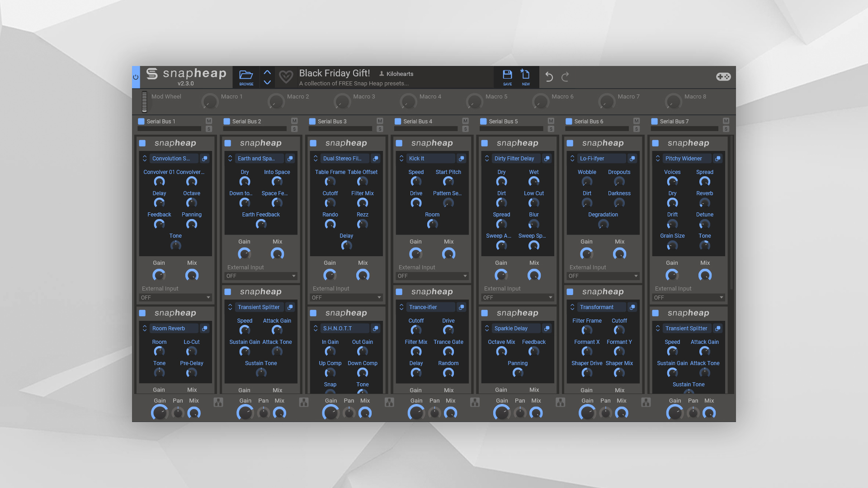The height and width of the screenshot is (488, 868).
Task: Click Degradation knob in Lo-Fi-ifyer module
Action: click(603, 225)
